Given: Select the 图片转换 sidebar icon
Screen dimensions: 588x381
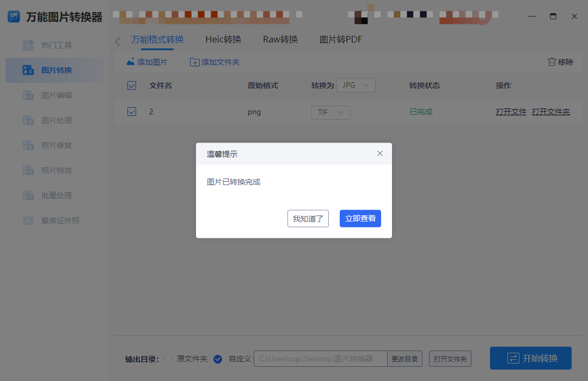Looking at the screenshot, I should point(28,70).
